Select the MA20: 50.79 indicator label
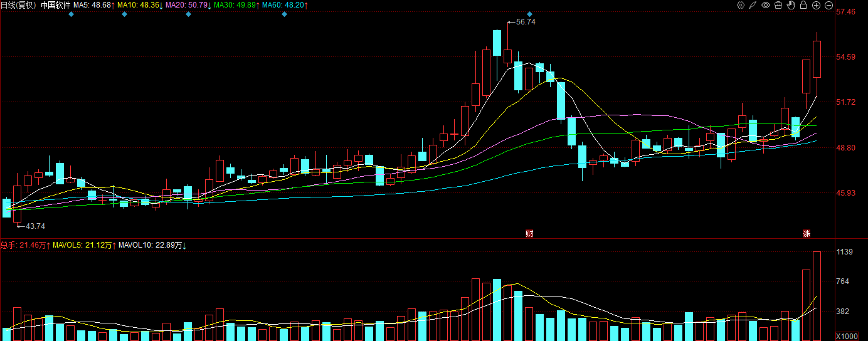Viewport: 868px width, 341px height. tap(186, 5)
